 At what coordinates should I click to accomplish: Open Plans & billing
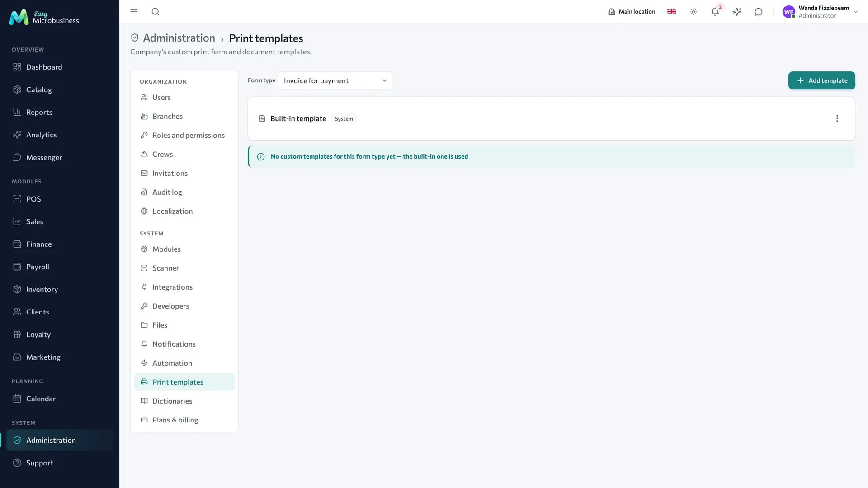click(184, 420)
